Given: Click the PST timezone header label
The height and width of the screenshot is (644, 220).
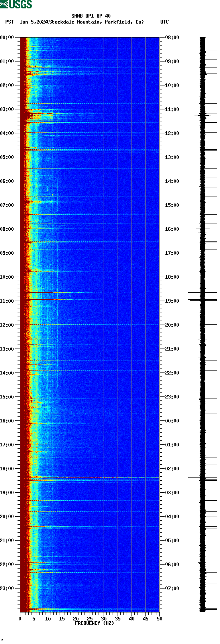Looking at the screenshot, I should (10, 22).
